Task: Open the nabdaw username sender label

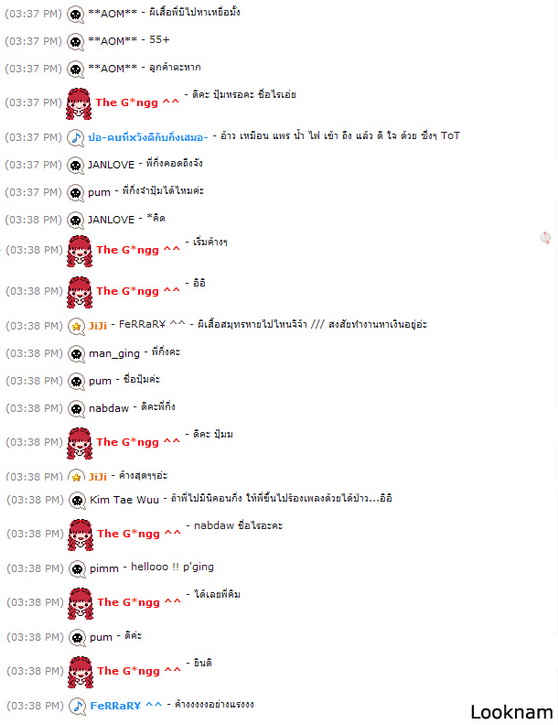Action: [109, 408]
